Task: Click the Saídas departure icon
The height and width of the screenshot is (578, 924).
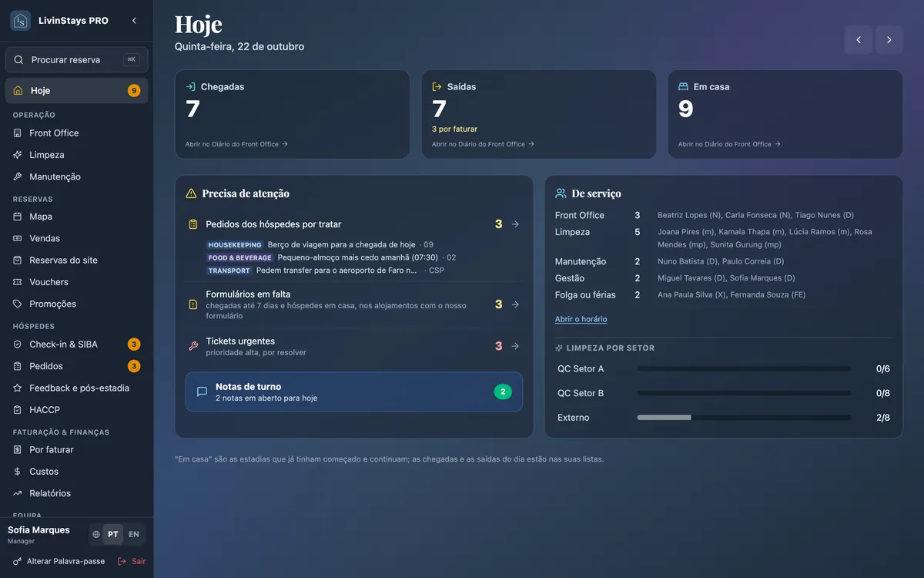Action: click(437, 87)
